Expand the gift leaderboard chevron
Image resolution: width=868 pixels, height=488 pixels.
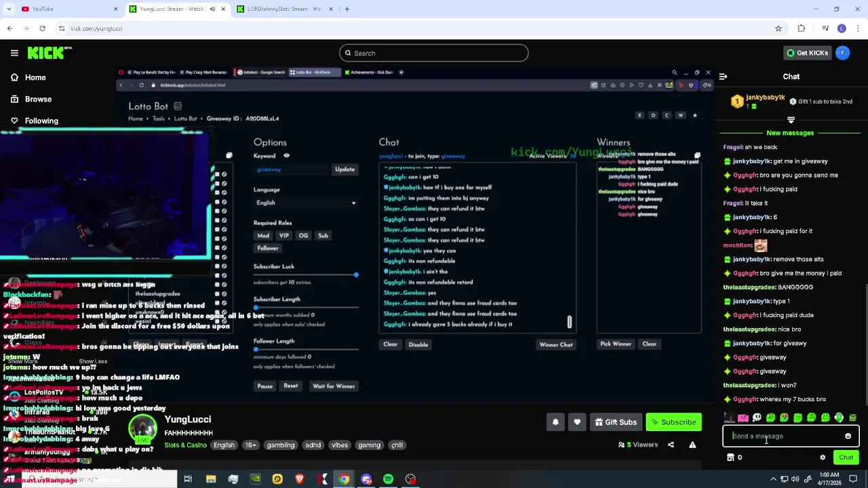[791, 120]
